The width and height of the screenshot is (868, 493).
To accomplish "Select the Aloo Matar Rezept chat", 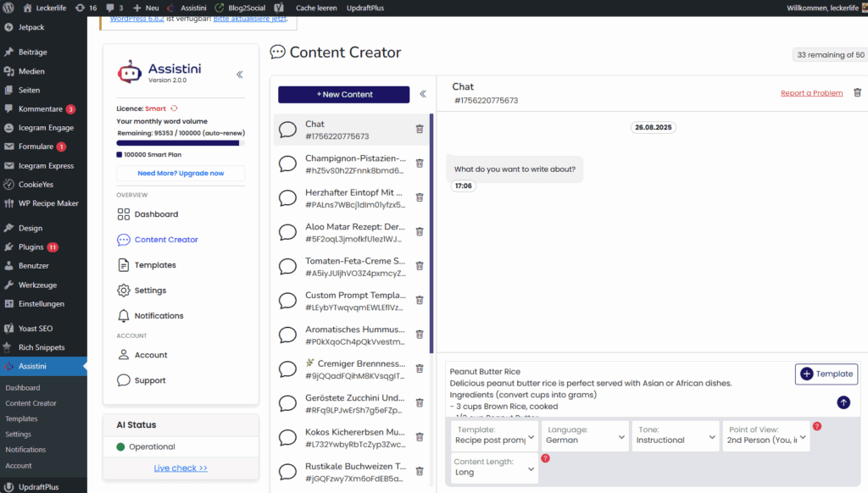I will [356, 232].
